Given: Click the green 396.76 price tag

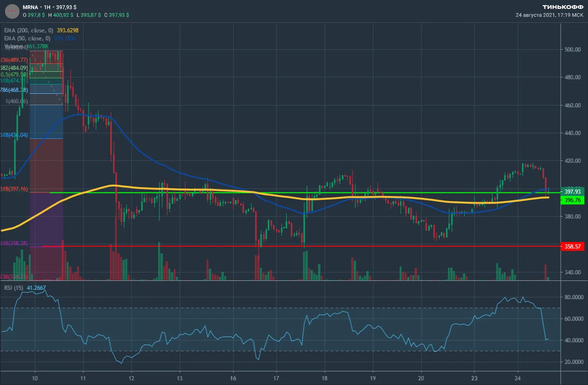Looking at the screenshot, I should (572, 200).
